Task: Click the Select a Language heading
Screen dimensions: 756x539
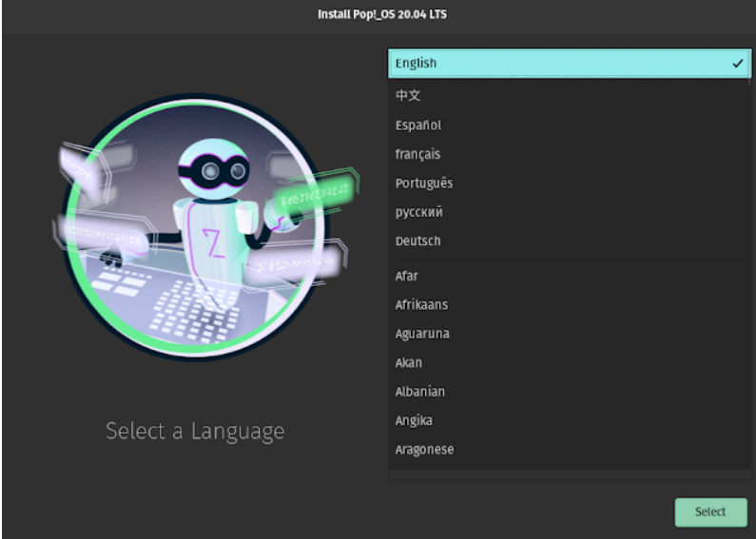Action: click(195, 431)
